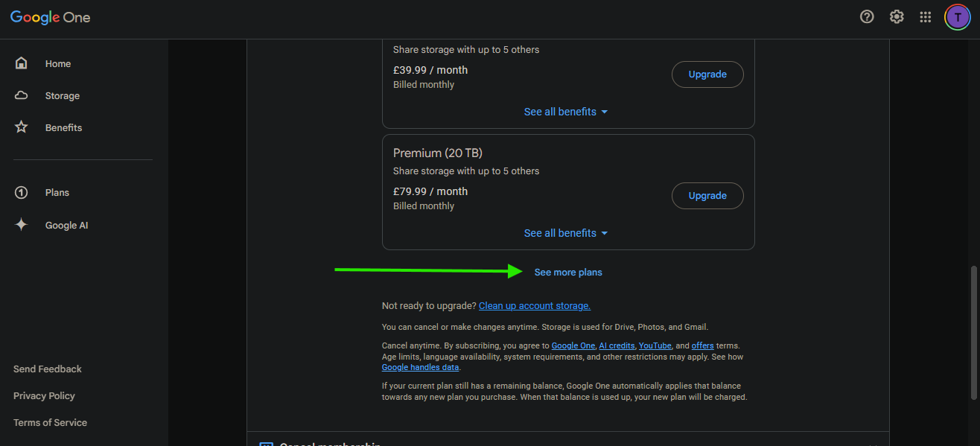Expand See all benefits for Premium 20 TB

point(566,233)
